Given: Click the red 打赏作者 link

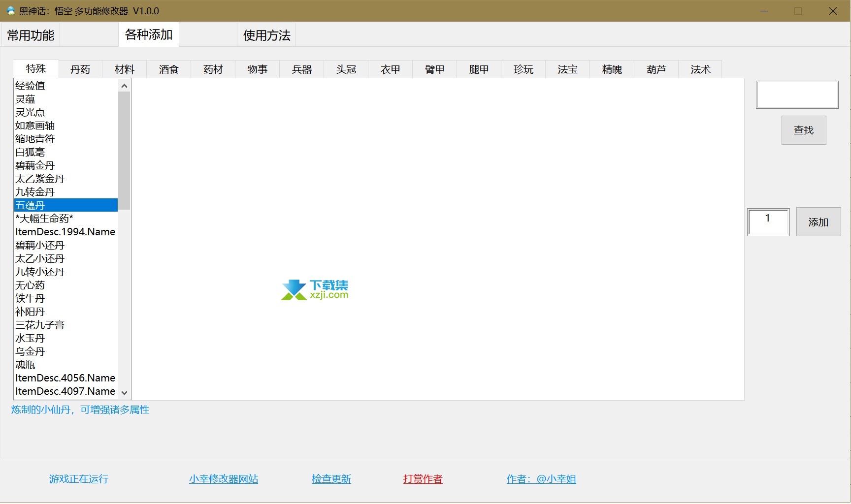Looking at the screenshot, I should click(423, 479).
